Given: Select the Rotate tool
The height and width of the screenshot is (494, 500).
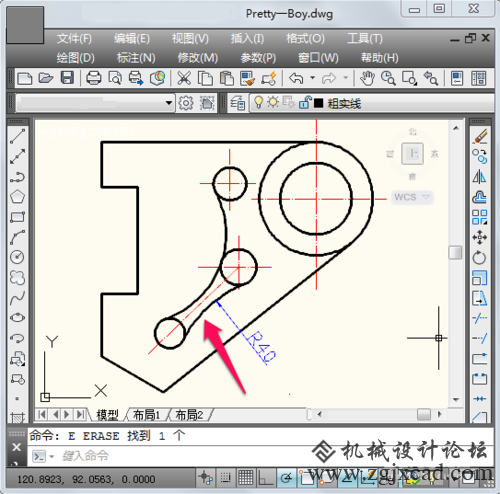Looking at the screenshot, I should 480,257.
